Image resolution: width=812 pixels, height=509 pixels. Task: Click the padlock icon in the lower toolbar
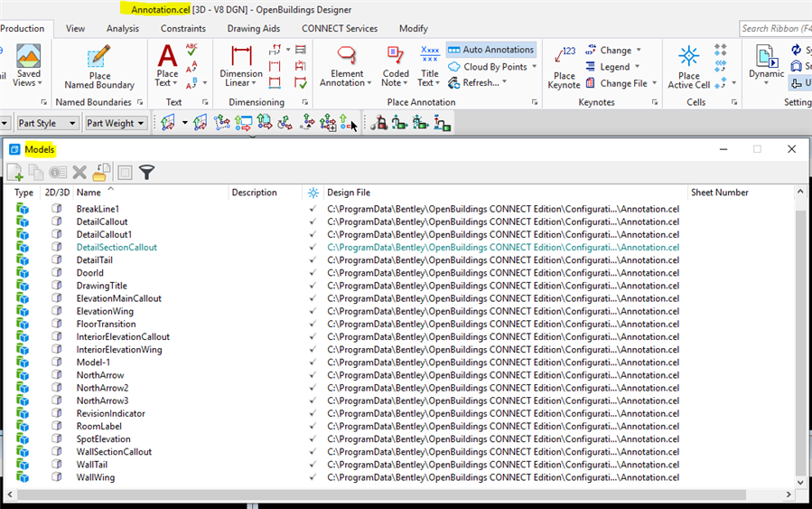tap(379, 123)
